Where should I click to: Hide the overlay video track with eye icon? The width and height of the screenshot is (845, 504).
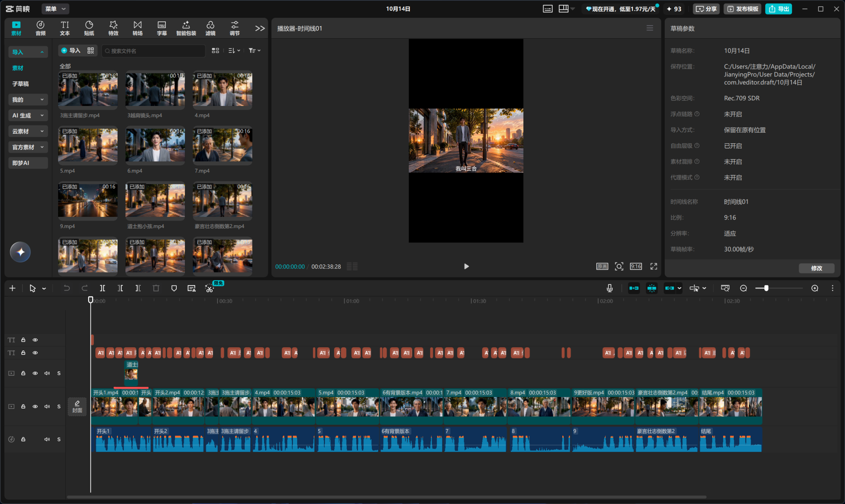(35, 373)
